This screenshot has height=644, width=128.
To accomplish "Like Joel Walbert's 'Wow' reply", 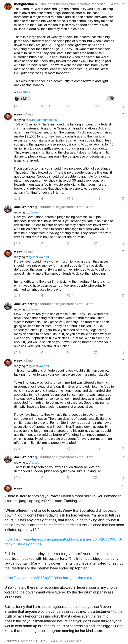I will click(x=69, y=352).
